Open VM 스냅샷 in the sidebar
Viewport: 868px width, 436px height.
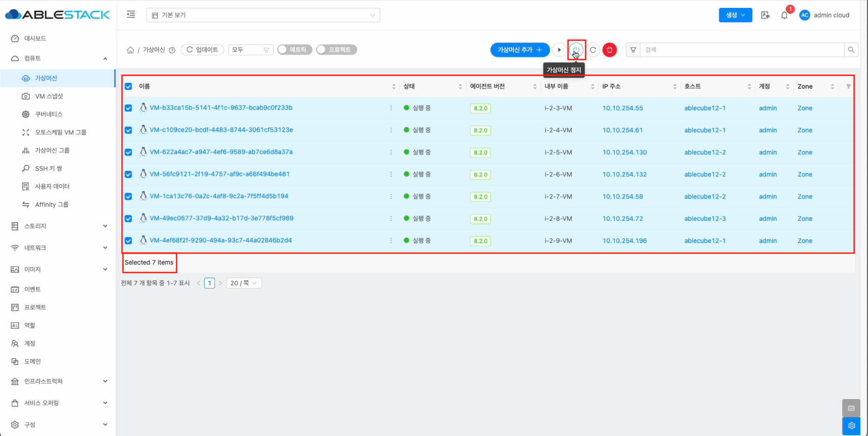(49, 96)
